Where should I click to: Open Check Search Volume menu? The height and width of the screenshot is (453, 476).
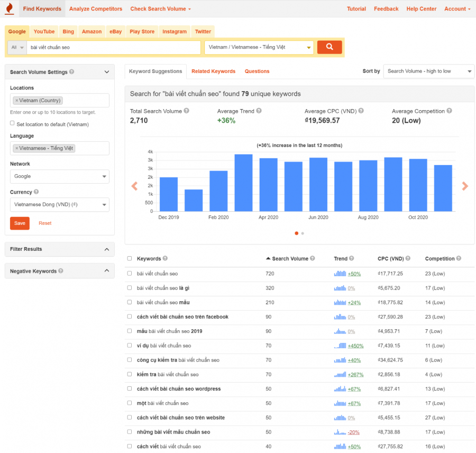pyautogui.click(x=161, y=9)
